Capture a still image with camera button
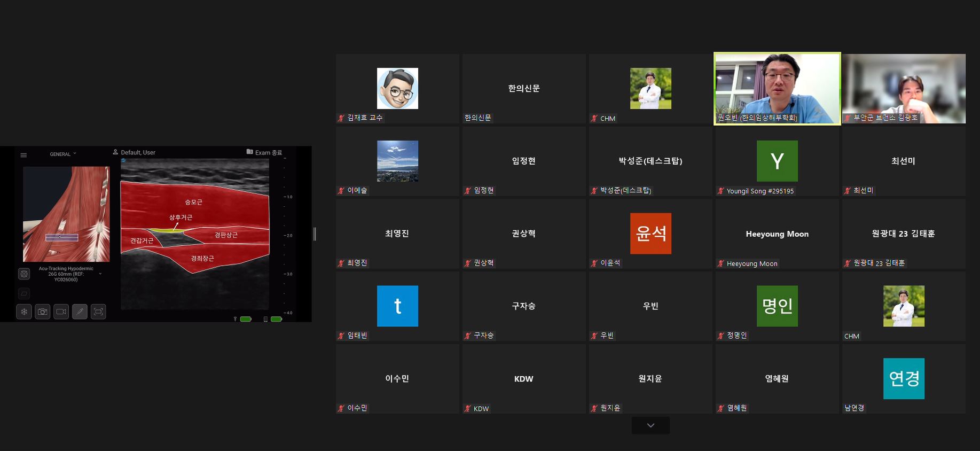This screenshot has width=980, height=451. coord(43,312)
